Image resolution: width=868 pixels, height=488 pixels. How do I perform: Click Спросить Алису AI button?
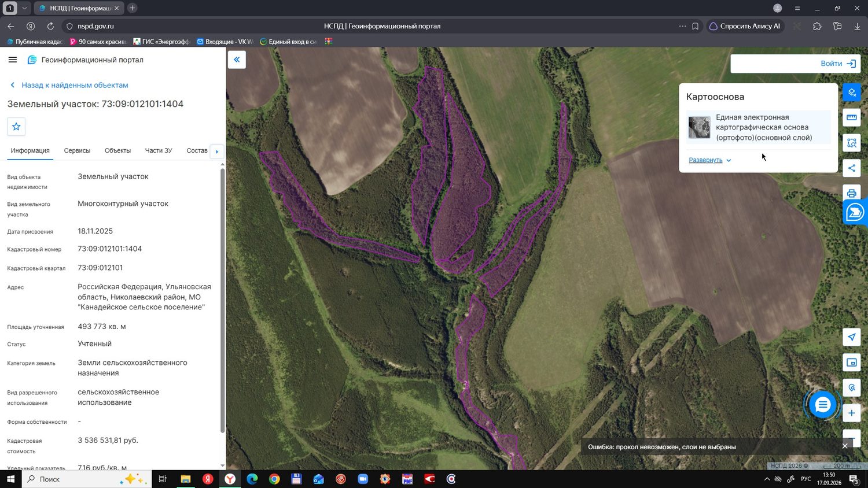coord(745,26)
